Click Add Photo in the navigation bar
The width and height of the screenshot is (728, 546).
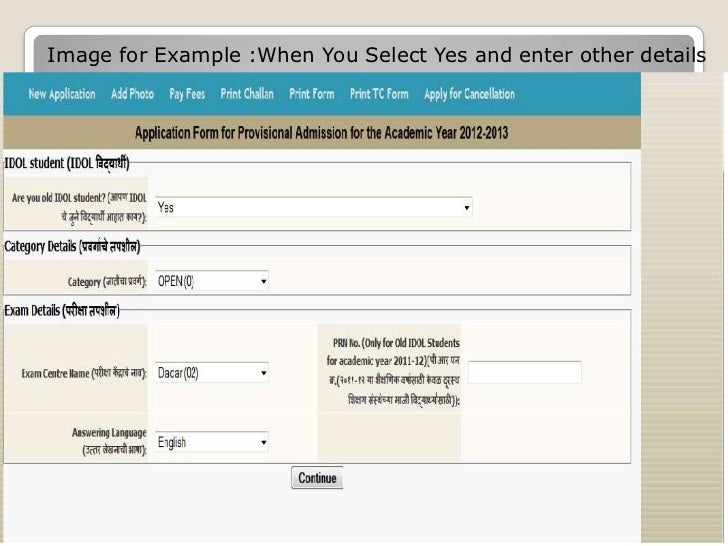pyautogui.click(x=132, y=94)
